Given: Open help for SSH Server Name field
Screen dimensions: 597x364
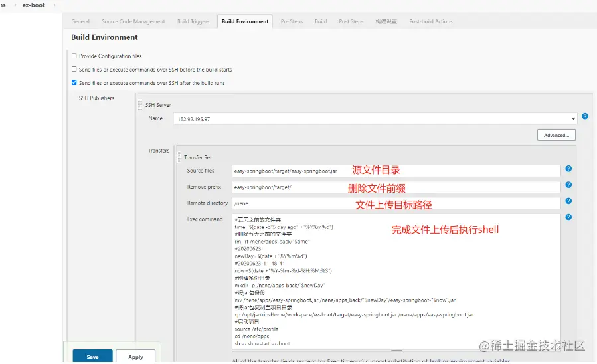Looking at the screenshot, I should pyautogui.click(x=585, y=116).
